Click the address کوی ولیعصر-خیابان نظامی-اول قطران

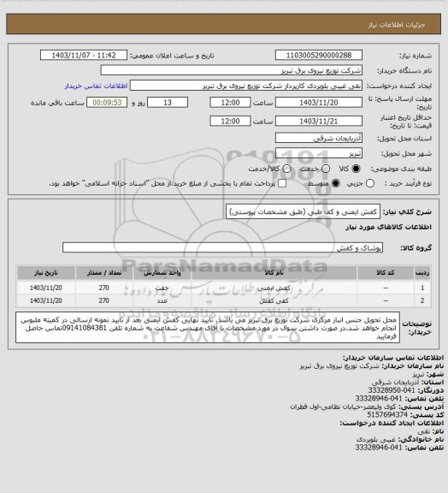[x=343, y=407]
